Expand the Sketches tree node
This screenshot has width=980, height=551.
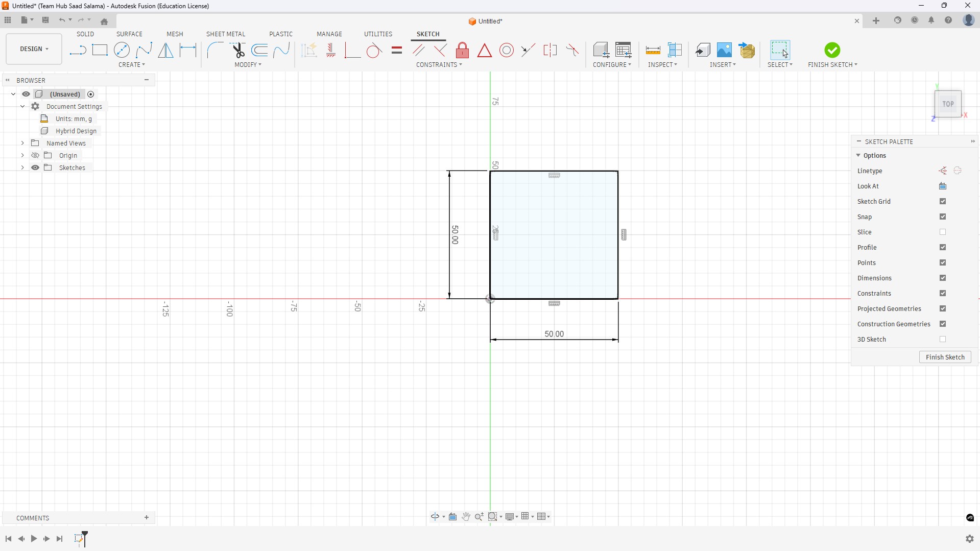(x=22, y=168)
